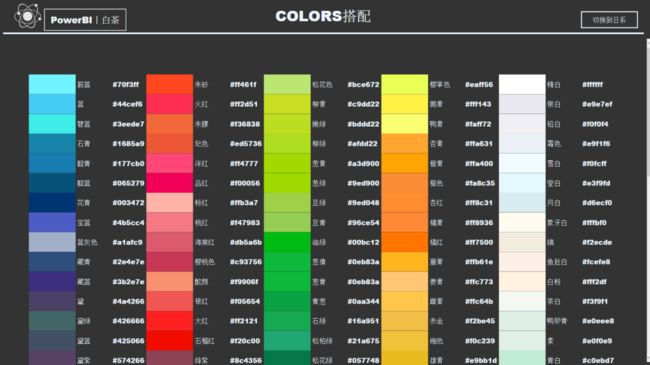
Task: Click the hex code #f47983
Action: pyautogui.click(x=245, y=222)
